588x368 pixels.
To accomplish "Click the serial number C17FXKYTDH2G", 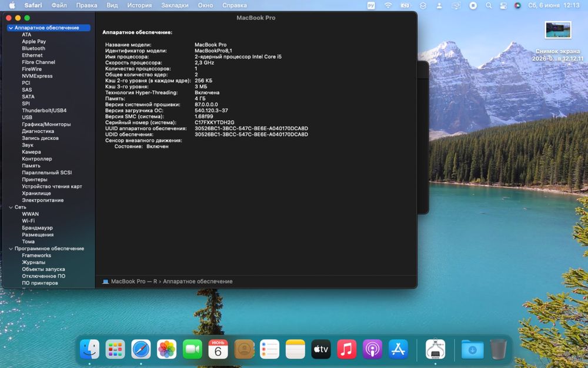I will 215,122.
